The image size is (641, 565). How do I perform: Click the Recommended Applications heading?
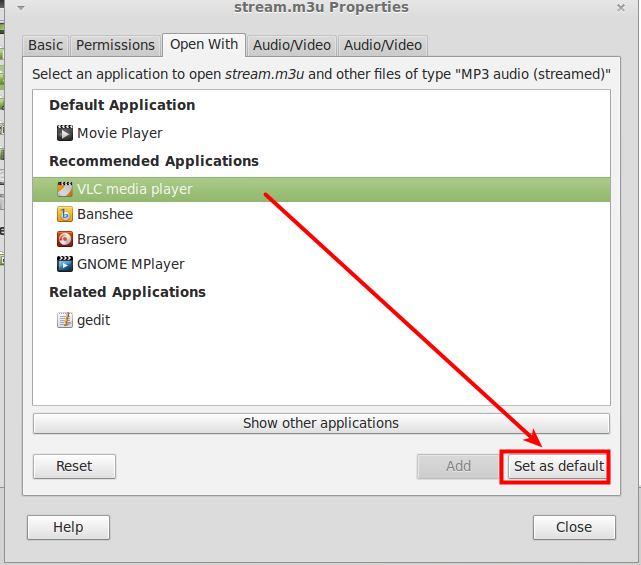point(154,161)
